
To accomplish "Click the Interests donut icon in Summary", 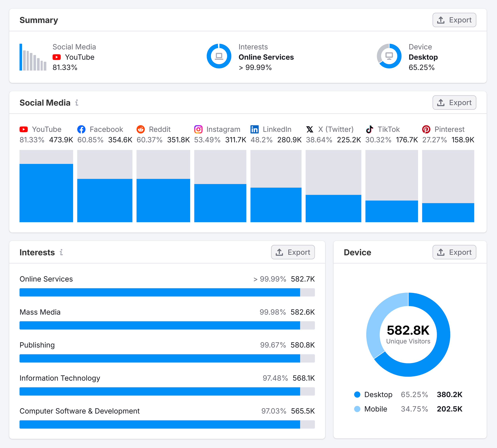I will pyautogui.click(x=219, y=56).
